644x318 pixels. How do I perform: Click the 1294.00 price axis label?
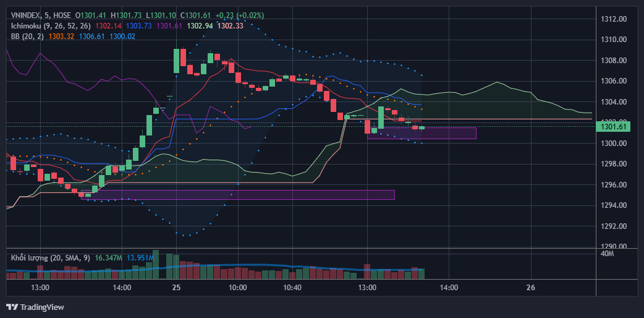(x=614, y=205)
